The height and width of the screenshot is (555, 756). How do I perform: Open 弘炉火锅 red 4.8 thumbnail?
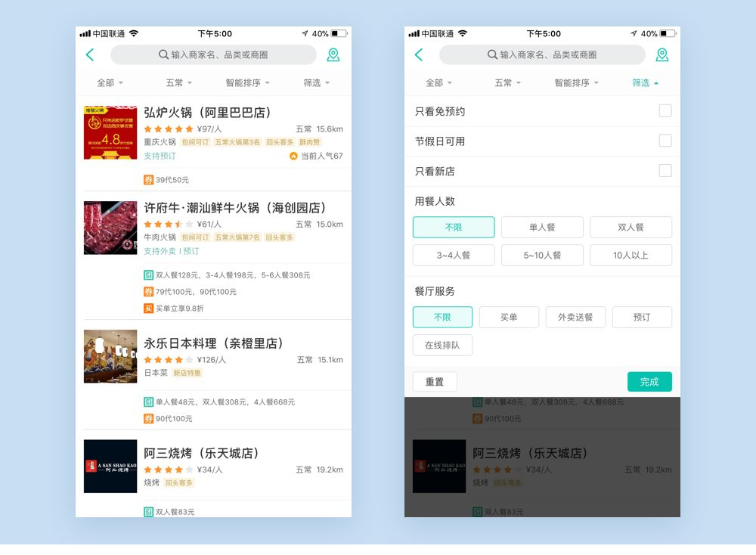coord(110,132)
